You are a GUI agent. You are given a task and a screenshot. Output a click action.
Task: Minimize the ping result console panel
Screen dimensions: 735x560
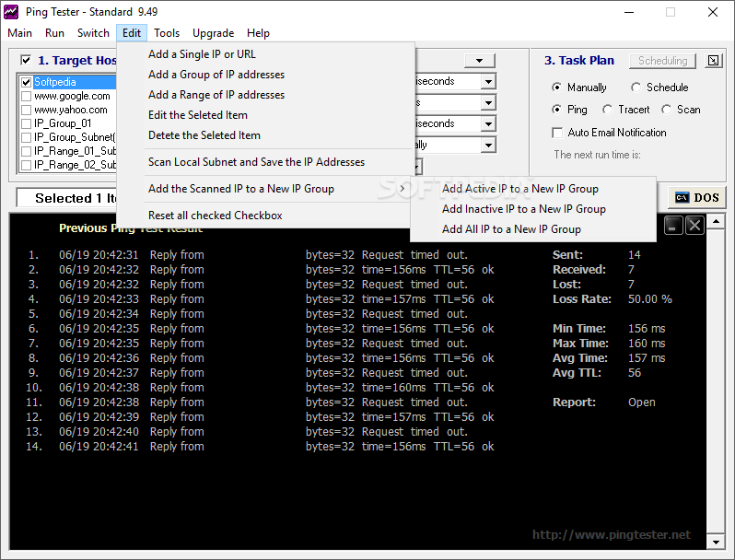(672, 226)
